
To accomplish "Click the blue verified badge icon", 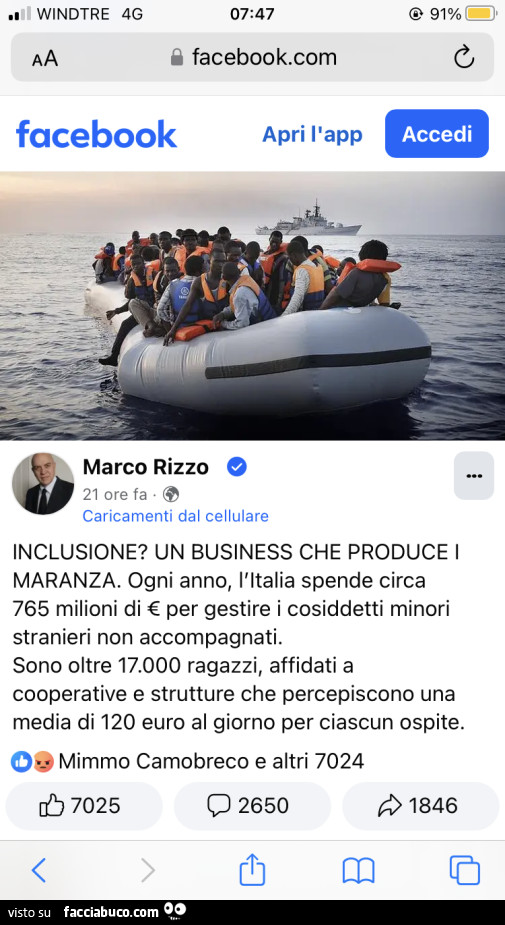I will 237,467.
